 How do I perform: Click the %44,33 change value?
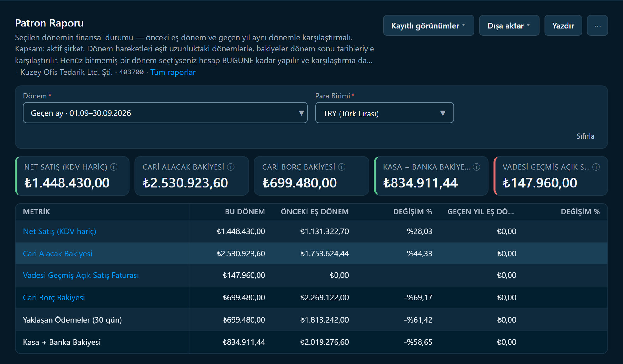tap(420, 253)
